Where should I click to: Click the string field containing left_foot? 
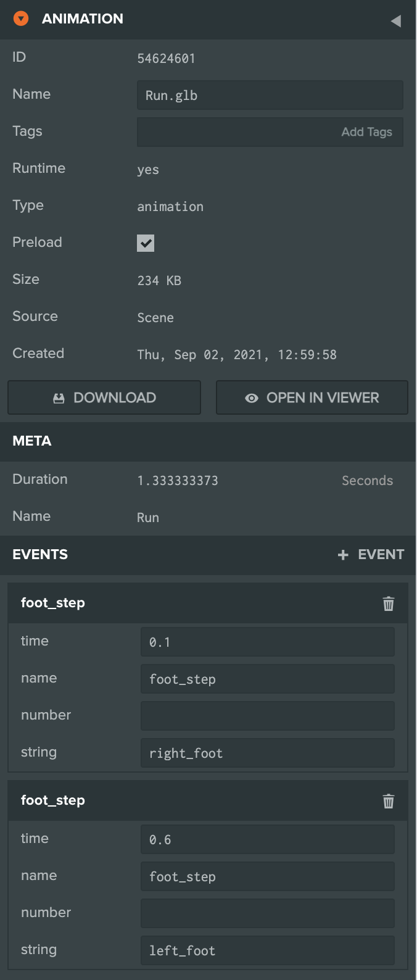click(267, 950)
